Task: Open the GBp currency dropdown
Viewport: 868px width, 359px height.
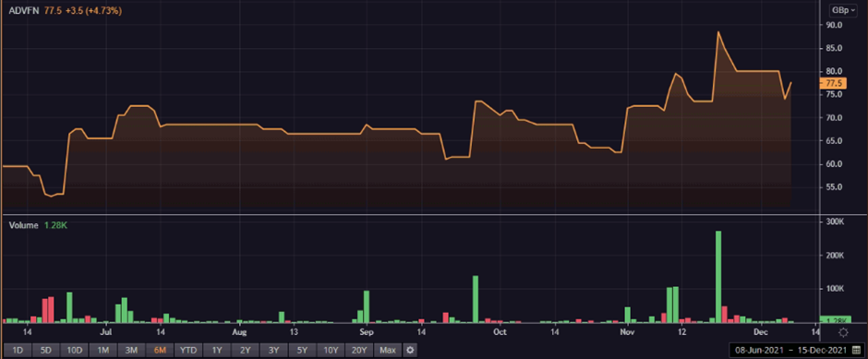Action: tap(842, 10)
